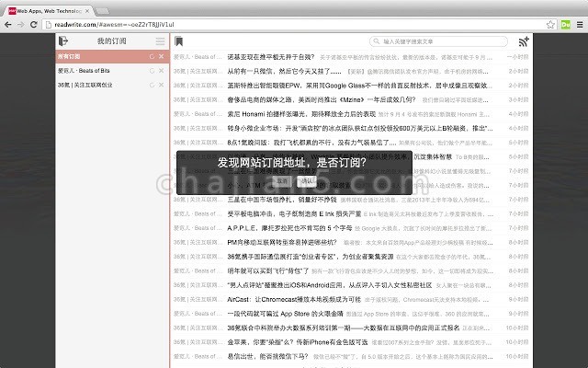Image resolution: width=588 pixels, height=368 pixels.
Task: Open the Chrome menu icon
Action: (x=580, y=25)
